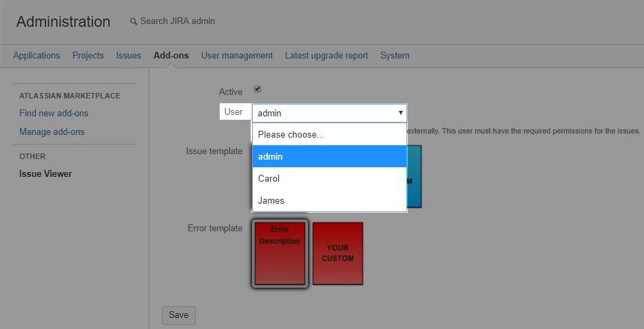Viewport: 644px width, 329px height.
Task: Choose the YOUR CUSTOM error template
Action: pyautogui.click(x=337, y=253)
